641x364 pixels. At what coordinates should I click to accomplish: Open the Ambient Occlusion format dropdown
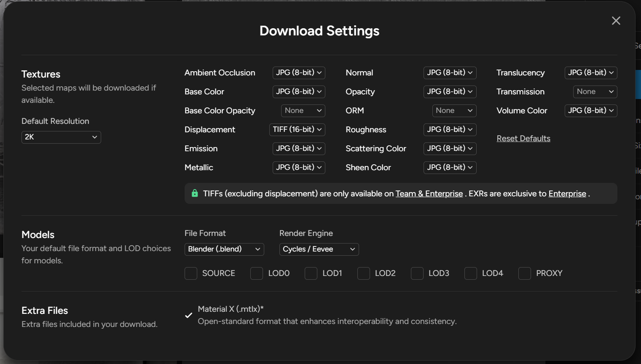pyautogui.click(x=299, y=72)
